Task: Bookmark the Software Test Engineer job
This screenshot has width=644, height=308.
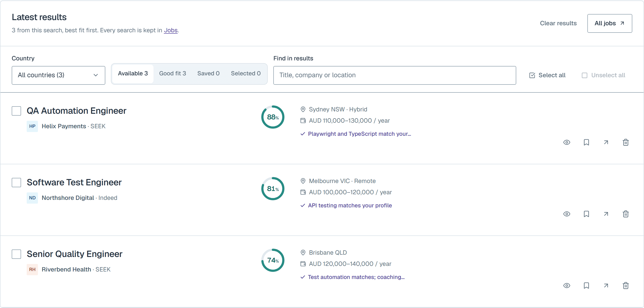Action: [x=586, y=214]
